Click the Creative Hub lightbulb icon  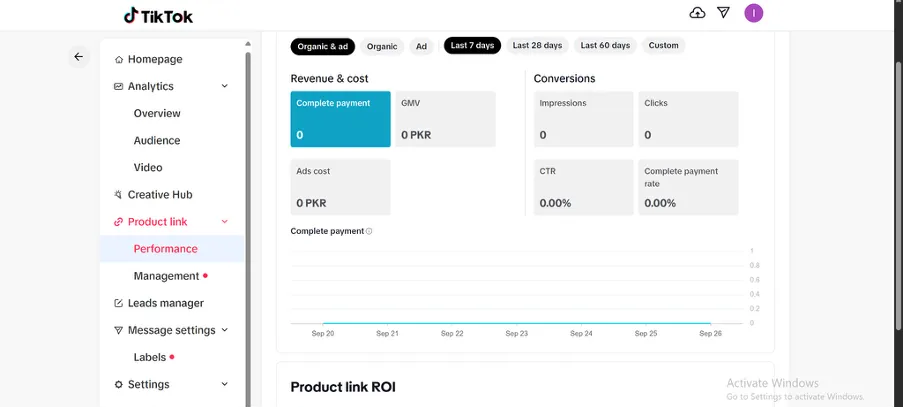[119, 195]
